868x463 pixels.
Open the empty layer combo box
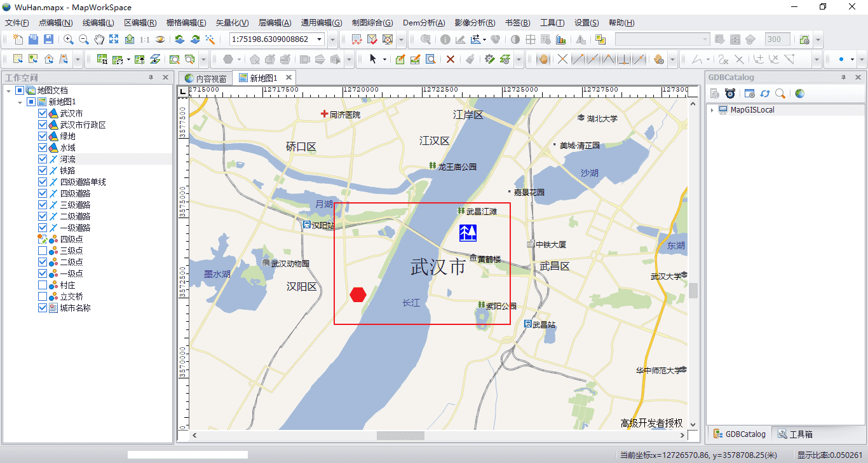click(x=662, y=39)
